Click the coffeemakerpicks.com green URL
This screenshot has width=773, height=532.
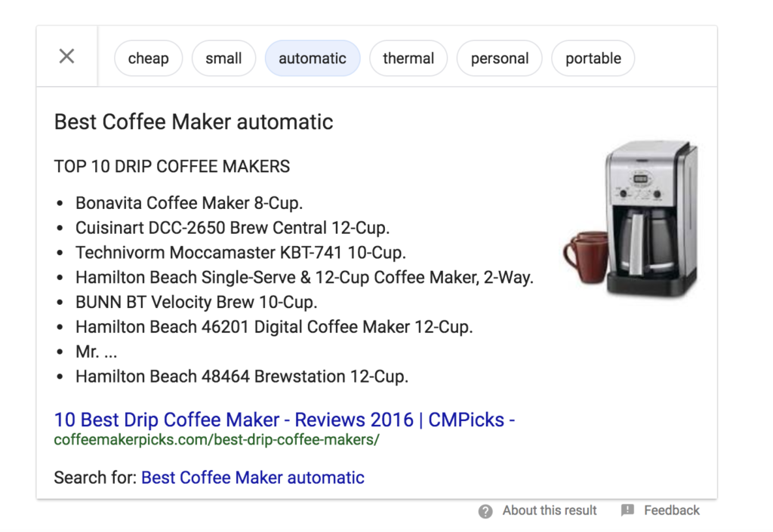[x=217, y=439]
